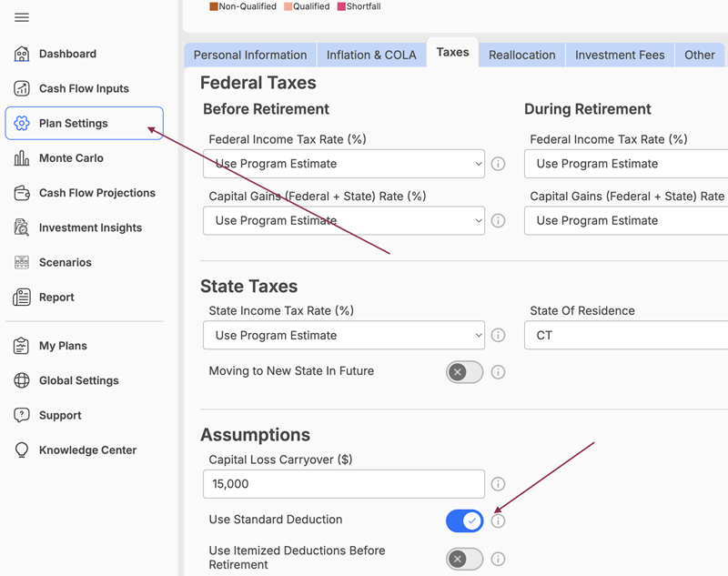Click the Qualified legend swatch
Image resolution: width=728 pixels, height=576 pixels.
coord(287,5)
